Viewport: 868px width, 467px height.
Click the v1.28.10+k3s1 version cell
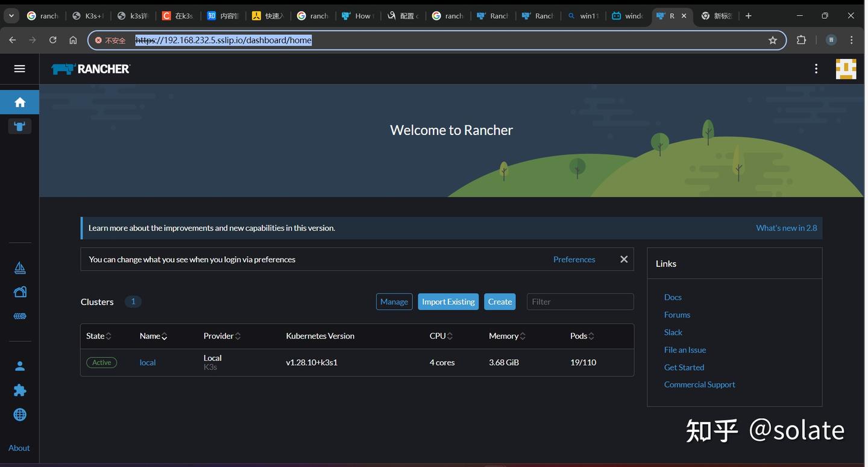pos(312,362)
